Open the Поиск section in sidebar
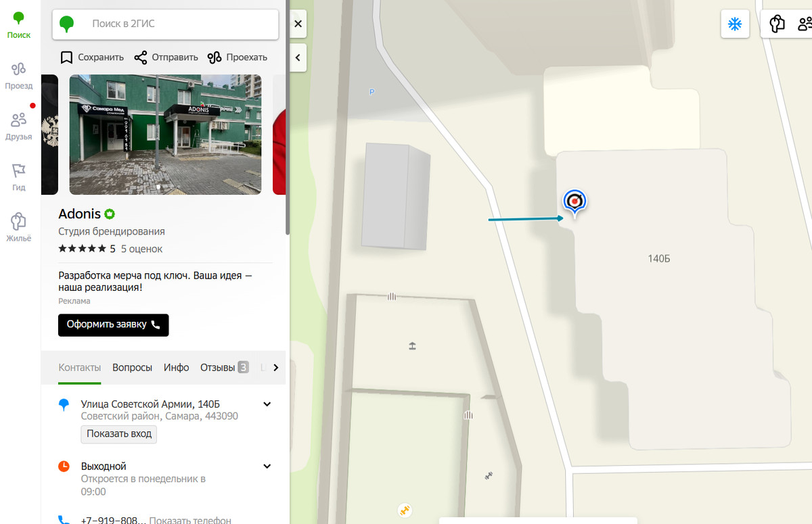The image size is (812, 524). tap(19, 26)
